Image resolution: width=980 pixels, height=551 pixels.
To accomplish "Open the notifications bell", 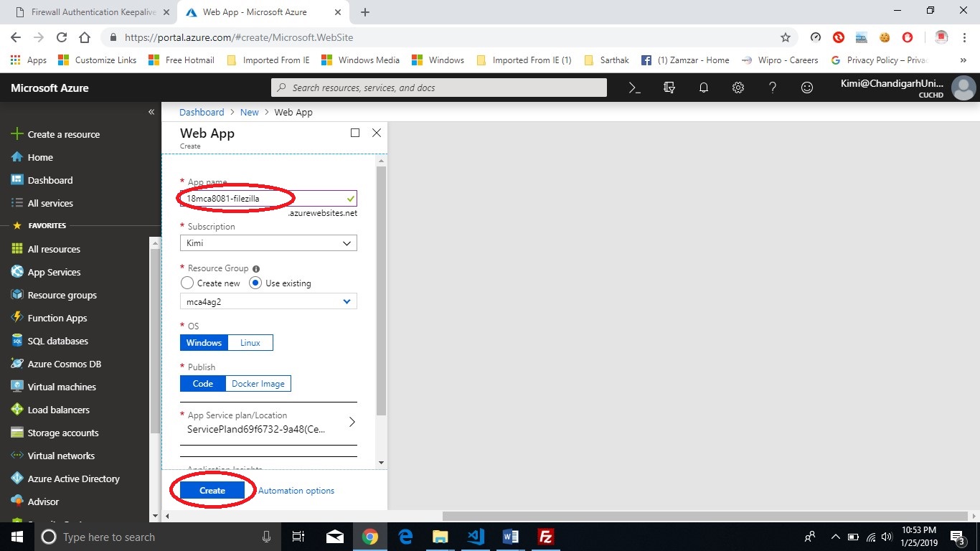I will coord(704,88).
